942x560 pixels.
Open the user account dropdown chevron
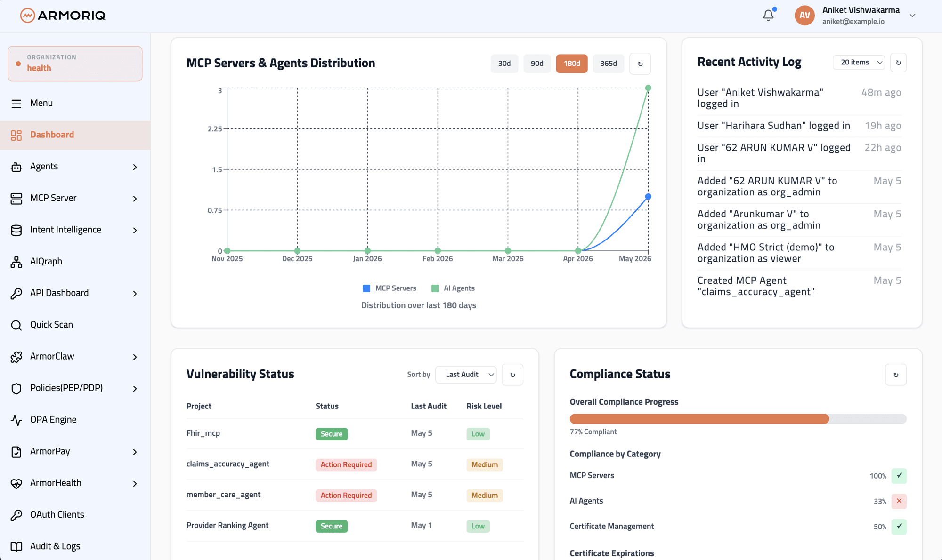tap(912, 16)
